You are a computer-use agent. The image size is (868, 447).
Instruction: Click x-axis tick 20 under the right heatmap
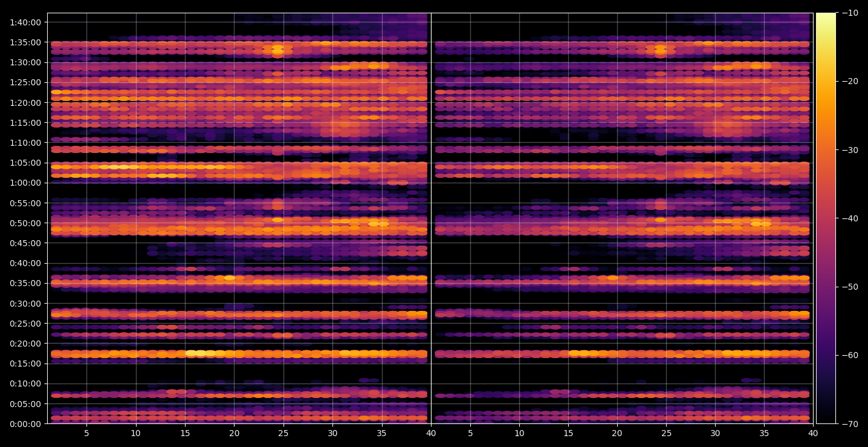pos(617,433)
